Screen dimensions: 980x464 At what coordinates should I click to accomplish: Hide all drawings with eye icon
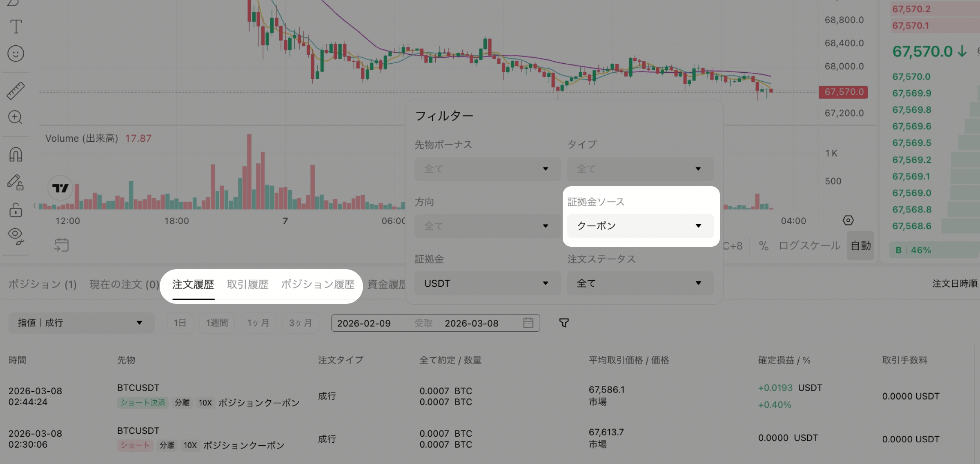click(16, 236)
